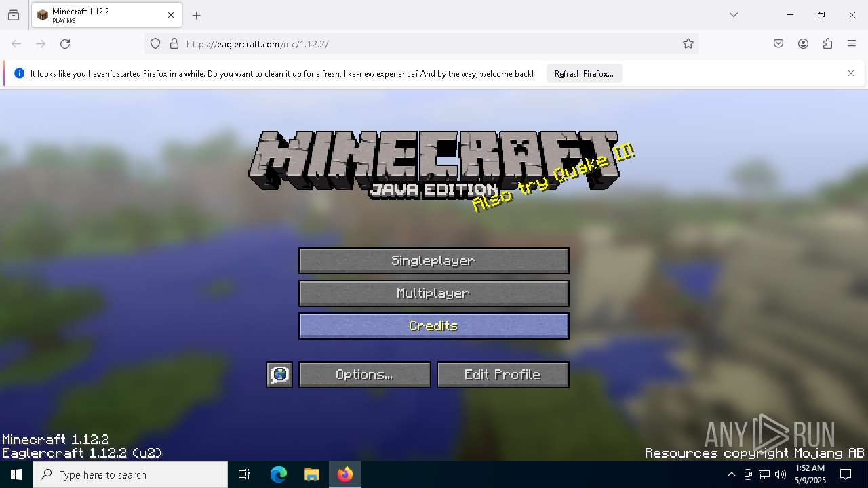This screenshot has height=488, width=868.
Task: Open the Pocket save icon
Action: [x=778, y=44]
